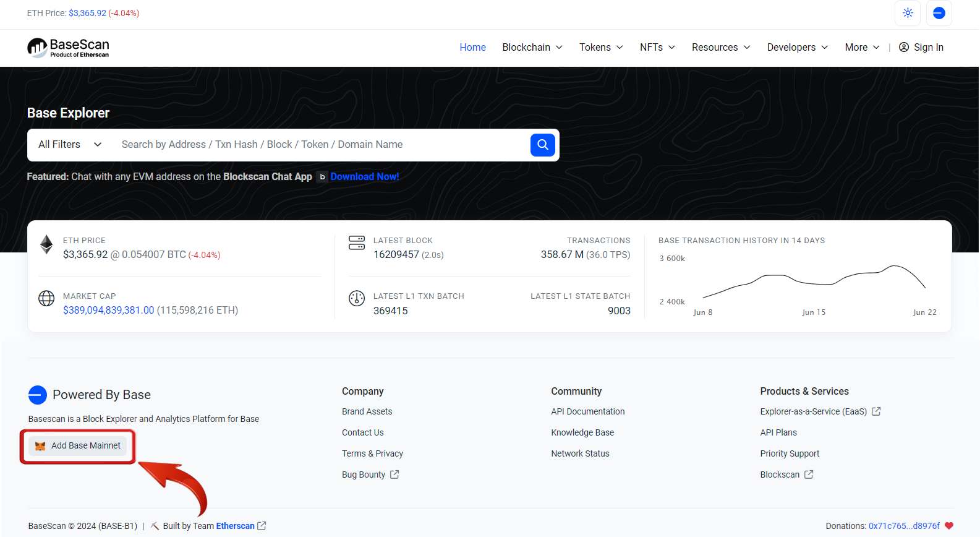Click external link icon beside Blockscan footer link

(x=809, y=475)
